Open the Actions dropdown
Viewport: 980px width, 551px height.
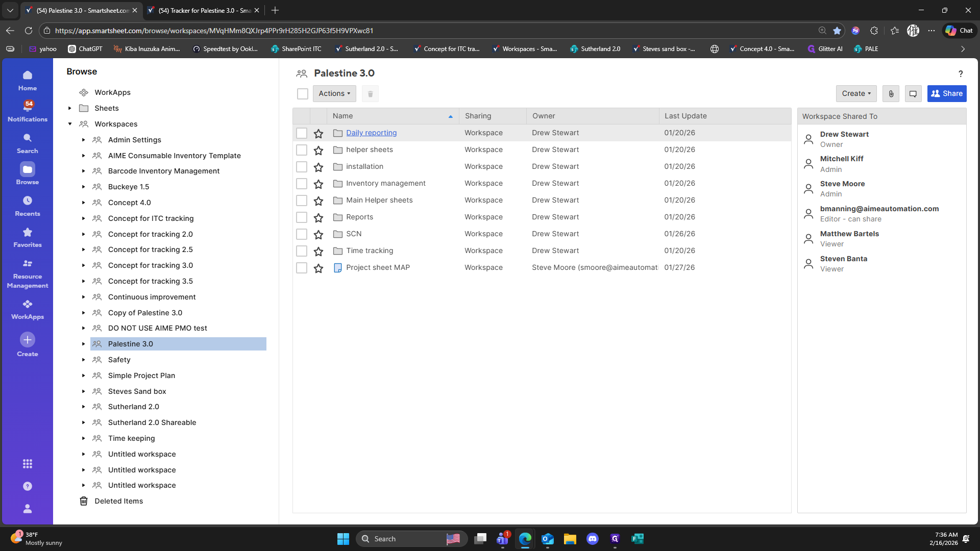coord(334,94)
